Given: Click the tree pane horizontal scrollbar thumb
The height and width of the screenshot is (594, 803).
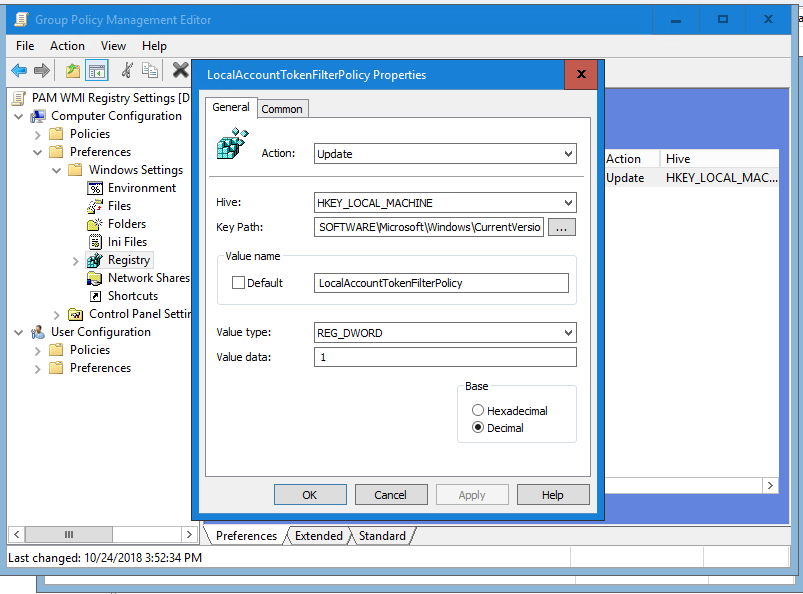Looking at the screenshot, I should [69, 535].
